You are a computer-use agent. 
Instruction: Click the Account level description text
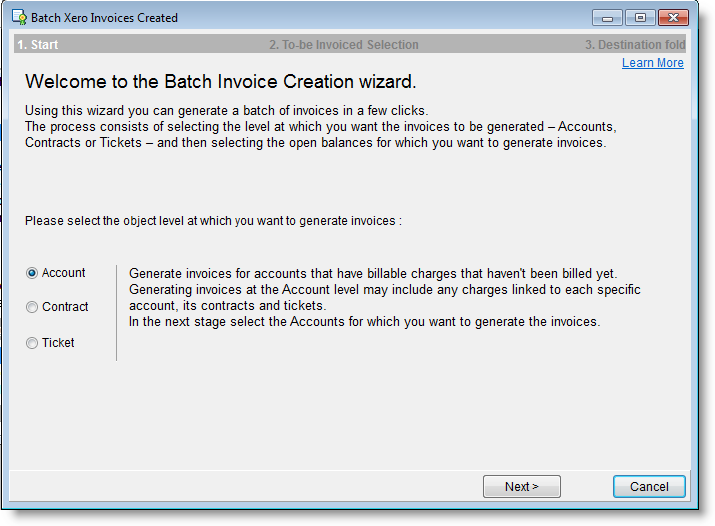tap(385, 297)
